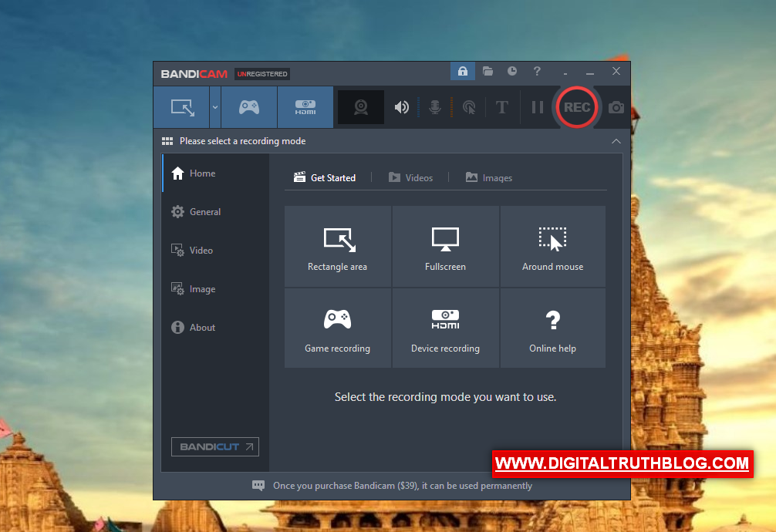Choose the Device recording tile

445,328
